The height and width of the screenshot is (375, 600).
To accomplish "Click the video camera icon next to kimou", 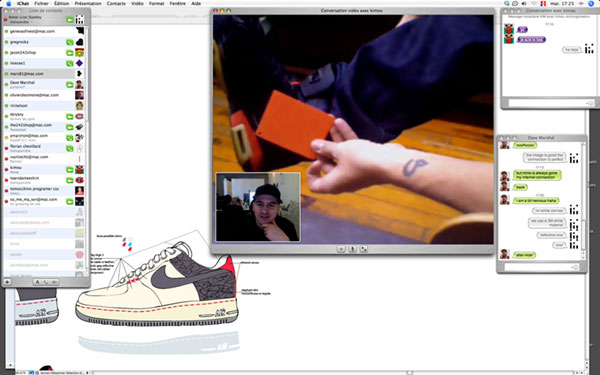I will pos(70,170).
